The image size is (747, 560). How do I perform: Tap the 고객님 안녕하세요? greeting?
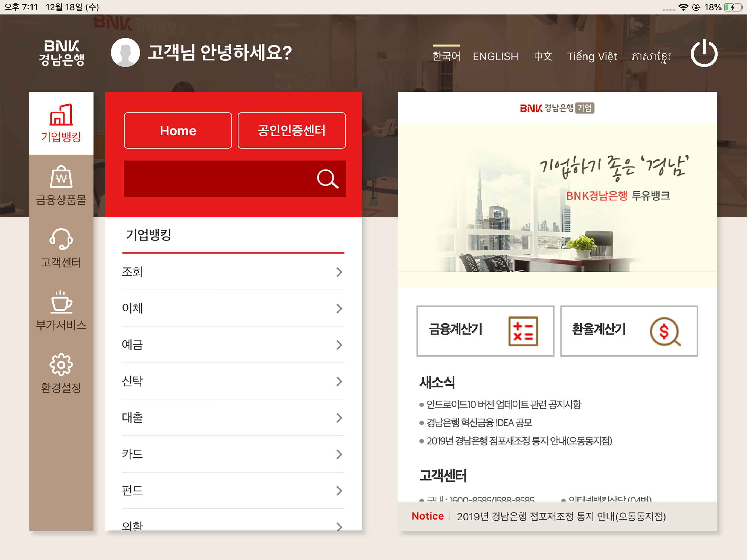pyautogui.click(x=220, y=53)
